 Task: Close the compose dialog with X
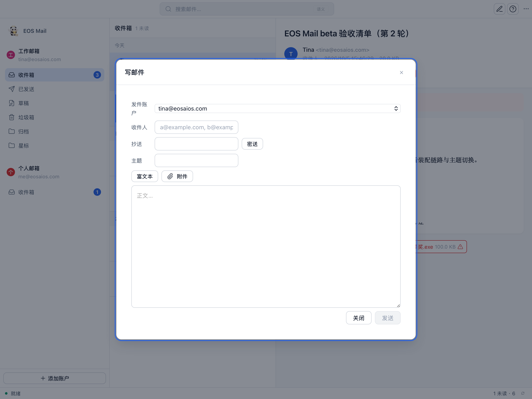coord(401,73)
